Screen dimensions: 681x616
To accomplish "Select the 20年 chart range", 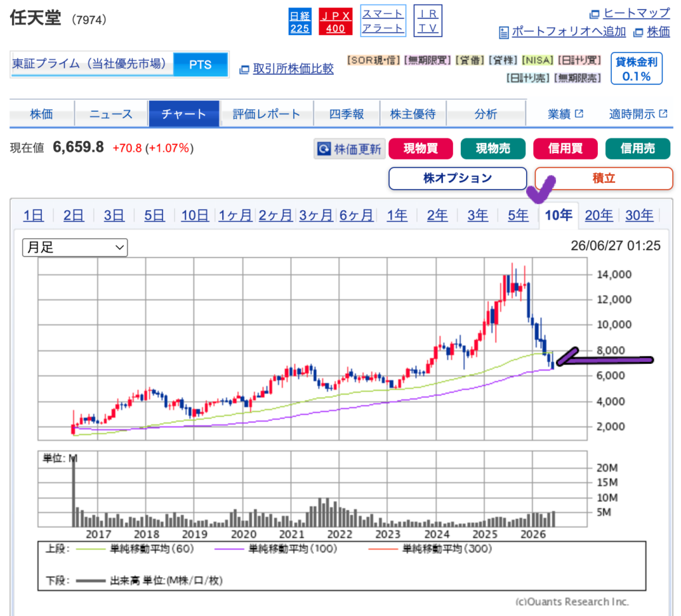I will pyautogui.click(x=599, y=215).
